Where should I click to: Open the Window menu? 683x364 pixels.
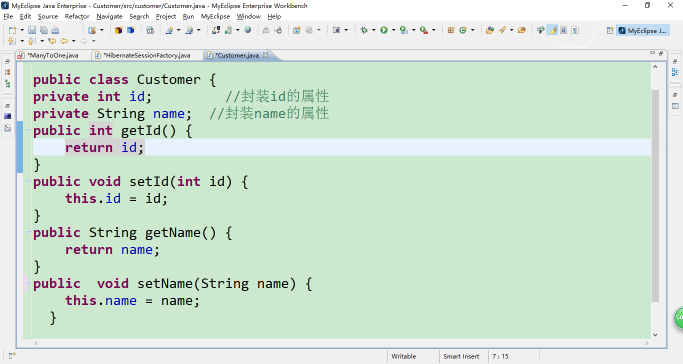[248, 17]
